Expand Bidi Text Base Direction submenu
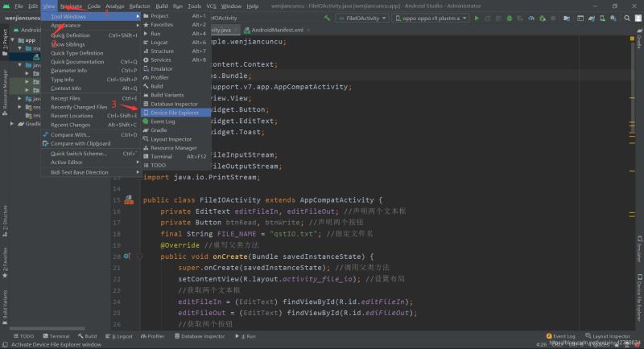The height and width of the screenshot is (349, 644). [91, 173]
